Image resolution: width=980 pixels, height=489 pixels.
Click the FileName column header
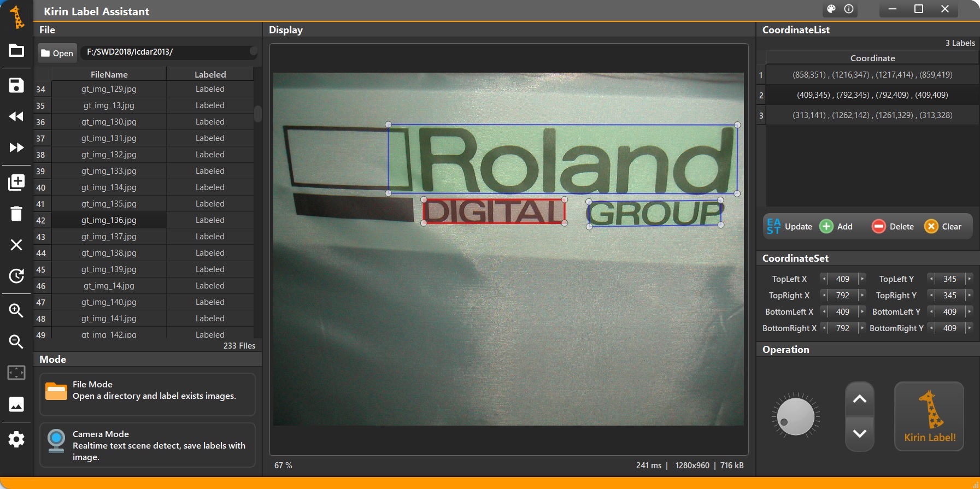(109, 74)
